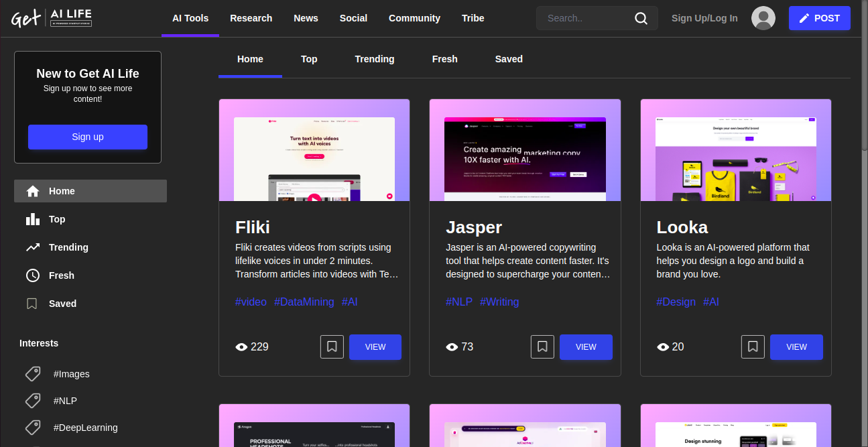868x447 pixels.
Task: Click the Trending arrow icon in sidebar
Action: click(33, 247)
